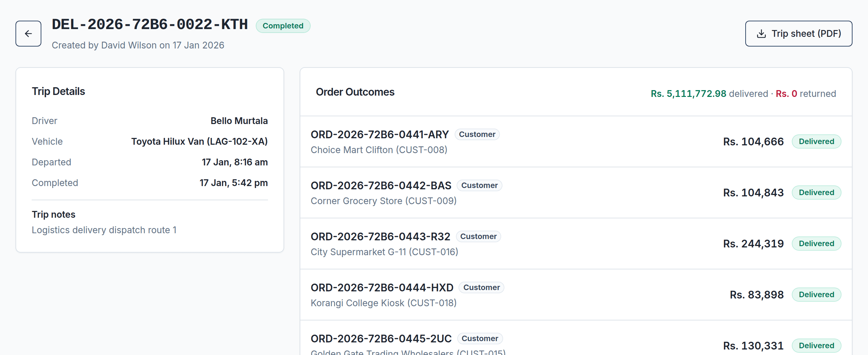The image size is (868, 355).
Task: Open order ORD-2026-72B6-0445-2UC
Action: pos(381,339)
